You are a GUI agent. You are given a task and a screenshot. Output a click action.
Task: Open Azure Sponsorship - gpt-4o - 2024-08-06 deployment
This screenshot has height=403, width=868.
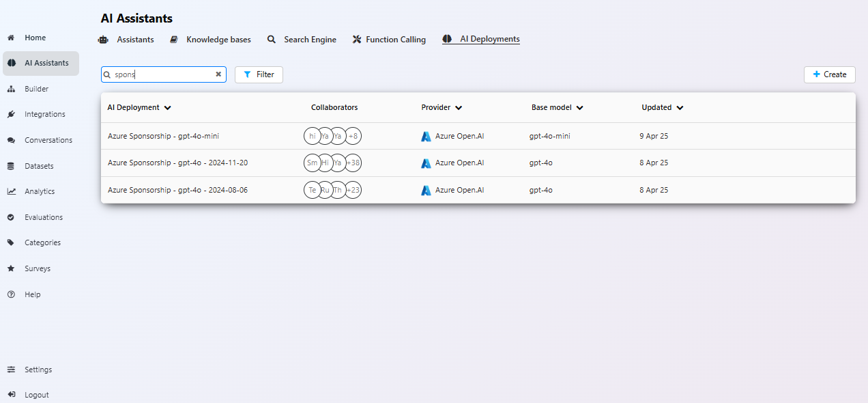177,191
